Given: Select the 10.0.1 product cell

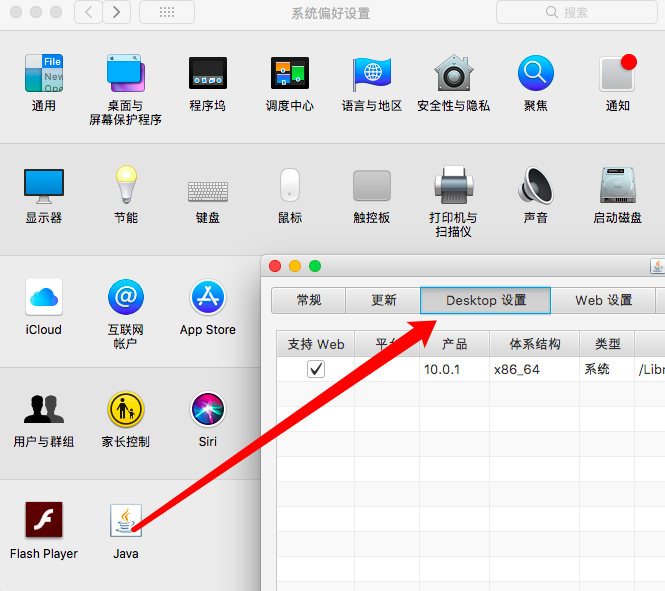Looking at the screenshot, I should point(454,369).
